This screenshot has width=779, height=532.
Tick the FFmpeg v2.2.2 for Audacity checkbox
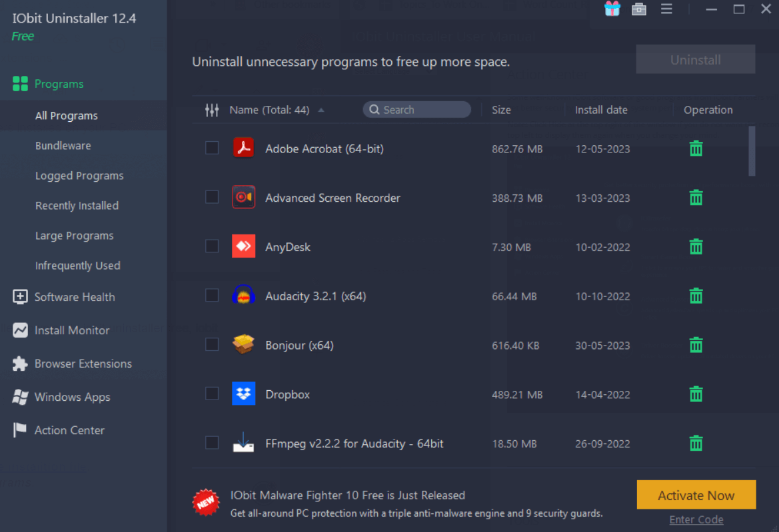[x=212, y=443]
